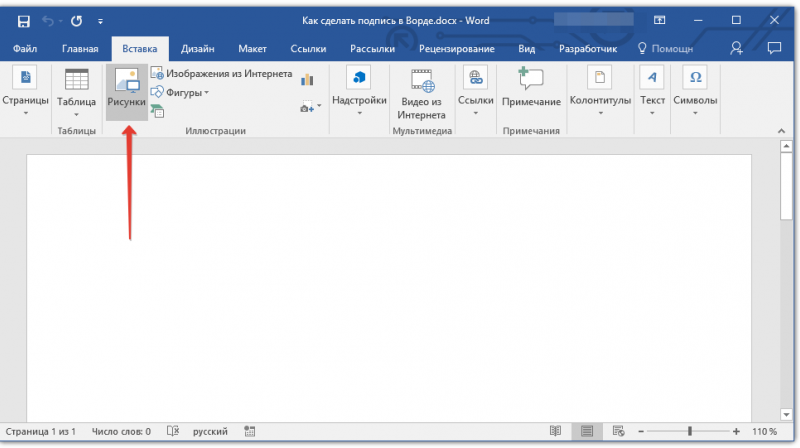Click Видео из Интернета
The height and width of the screenshot is (448, 800).
[421, 94]
